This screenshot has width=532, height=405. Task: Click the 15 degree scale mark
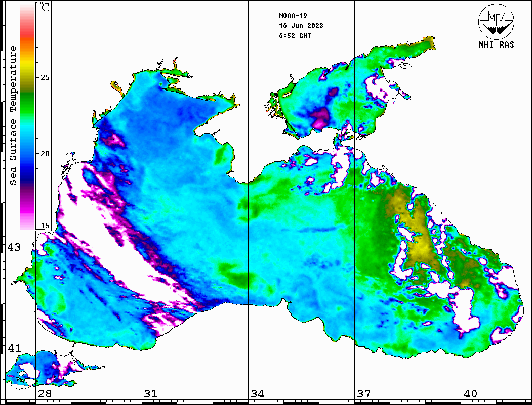click(45, 226)
